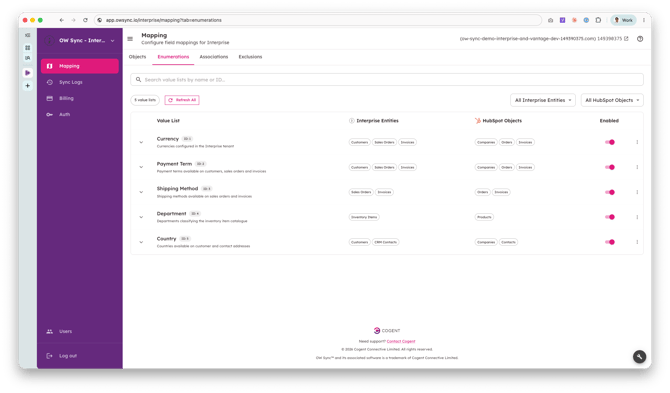Switch to the Objects tab

137,57
